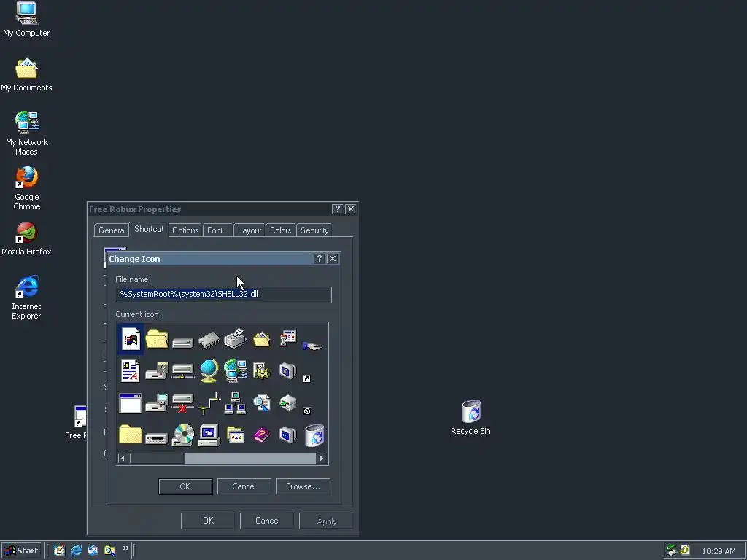This screenshot has height=560, width=747.
Task: Select the network globe with computers icon
Action: click(236, 371)
